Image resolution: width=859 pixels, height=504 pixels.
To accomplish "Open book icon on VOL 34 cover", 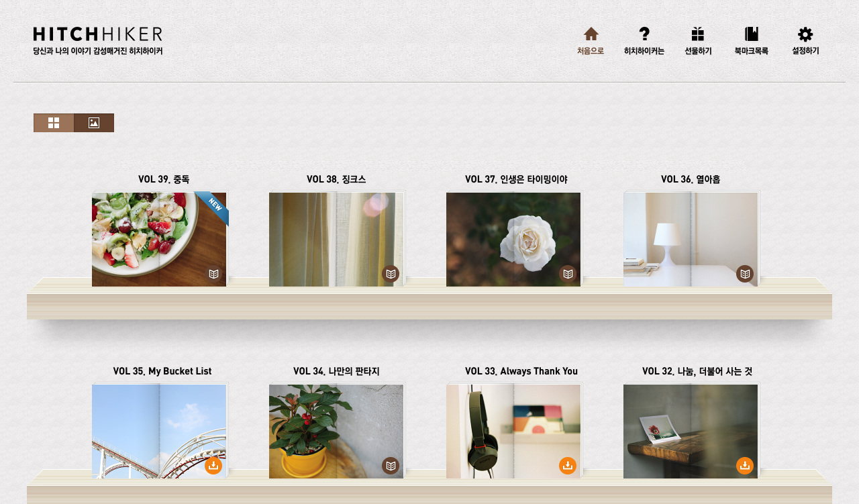I will [x=391, y=466].
